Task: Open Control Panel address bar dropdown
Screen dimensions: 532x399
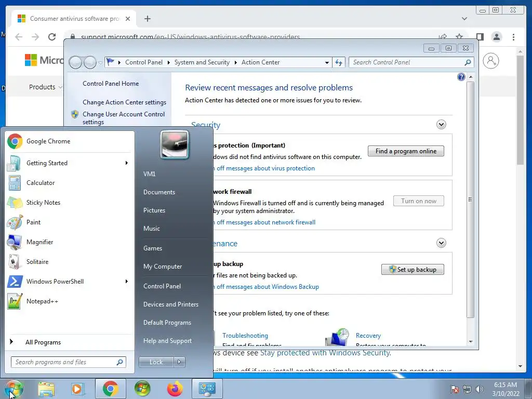Action: click(x=327, y=62)
